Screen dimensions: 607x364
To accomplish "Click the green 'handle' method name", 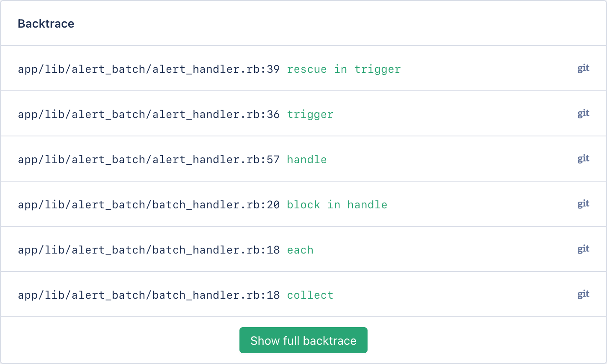I will click(307, 159).
